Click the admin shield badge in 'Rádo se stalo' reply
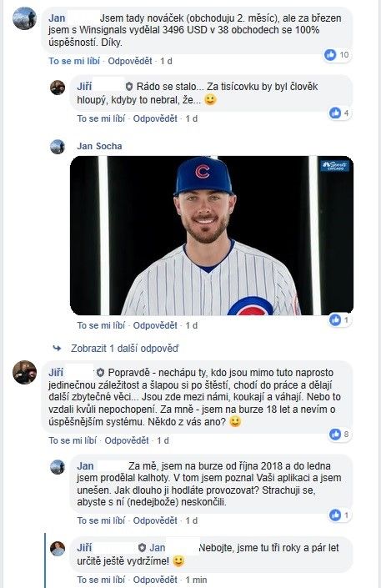The width and height of the screenshot is (381, 588). click(129, 87)
